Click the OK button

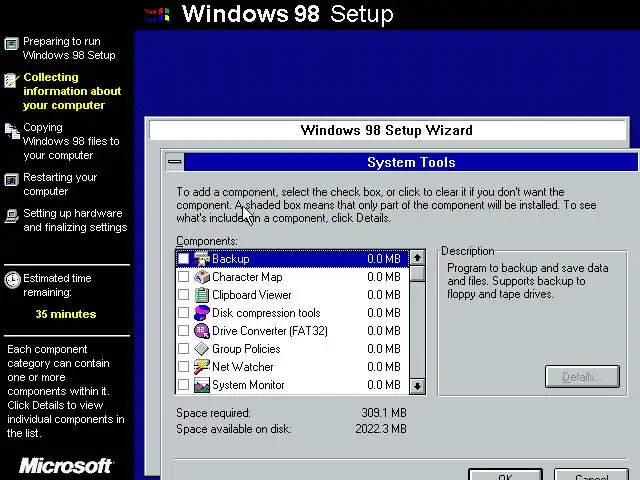tap(505, 475)
